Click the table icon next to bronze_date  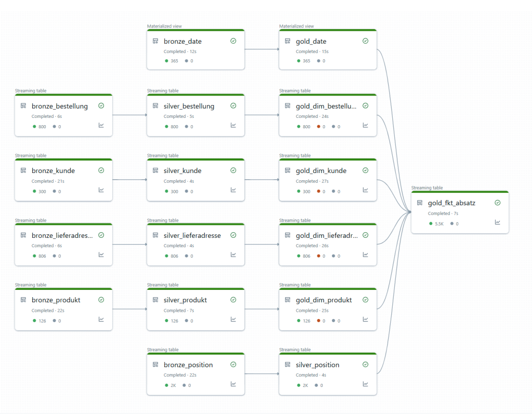tap(155, 41)
